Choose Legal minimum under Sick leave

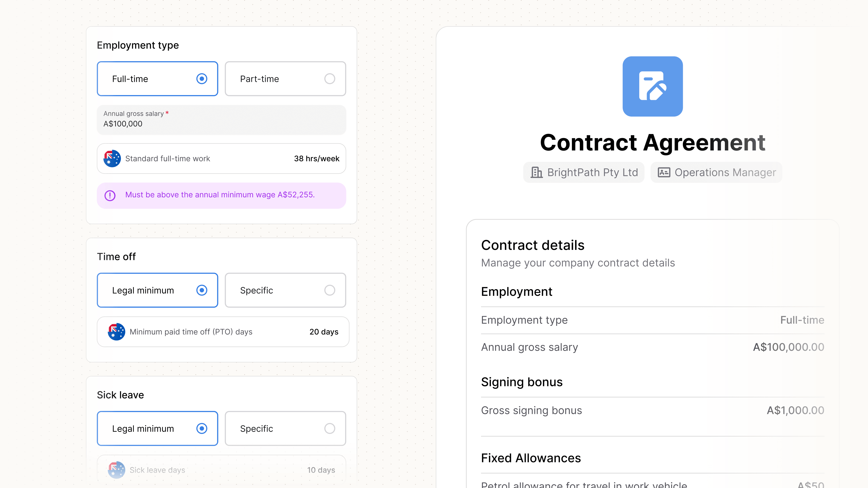157,428
